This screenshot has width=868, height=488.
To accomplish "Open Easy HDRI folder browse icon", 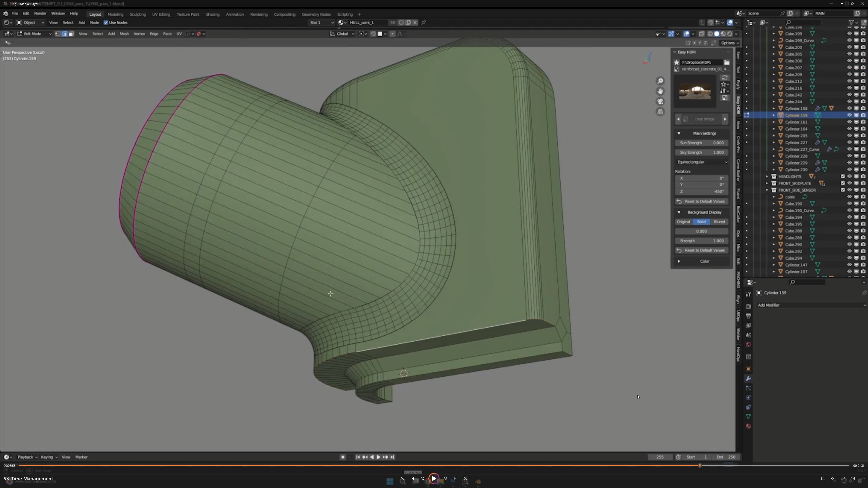I will pos(727,62).
